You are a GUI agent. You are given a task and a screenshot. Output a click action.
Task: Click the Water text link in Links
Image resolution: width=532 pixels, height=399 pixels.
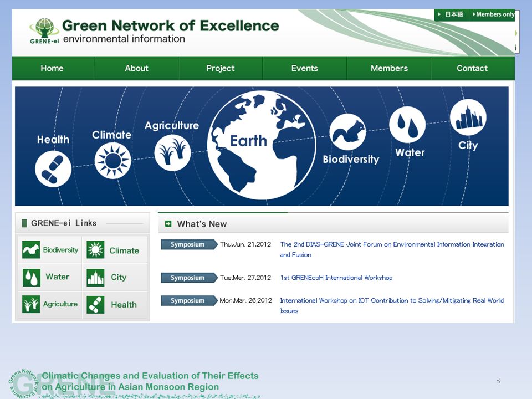(57, 277)
